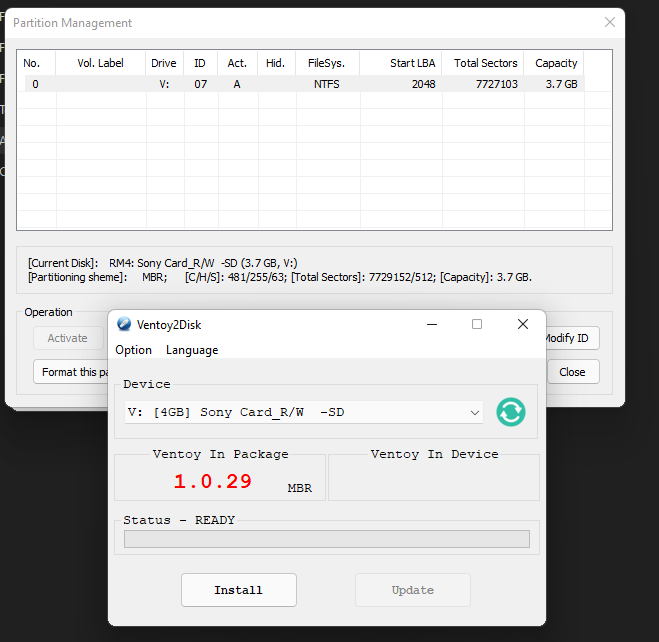Click the Current Disk info line
The width and height of the screenshot is (659, 642).
(163, 263)
